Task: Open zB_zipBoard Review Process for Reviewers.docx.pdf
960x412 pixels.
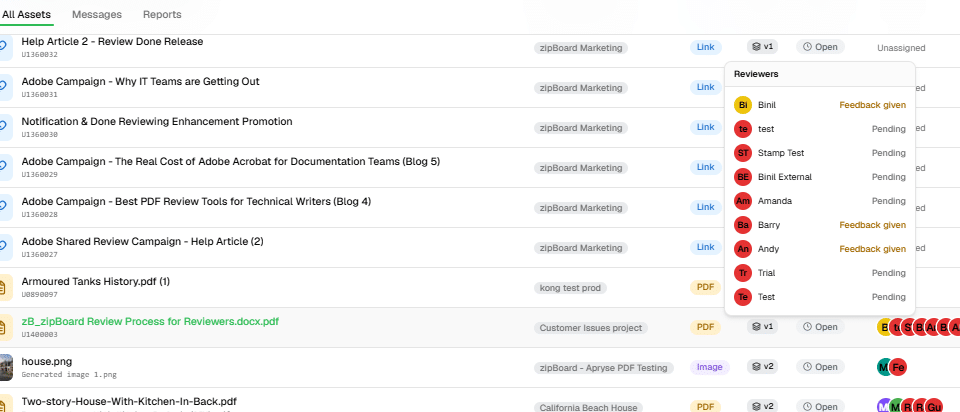Action: point(150,321)
